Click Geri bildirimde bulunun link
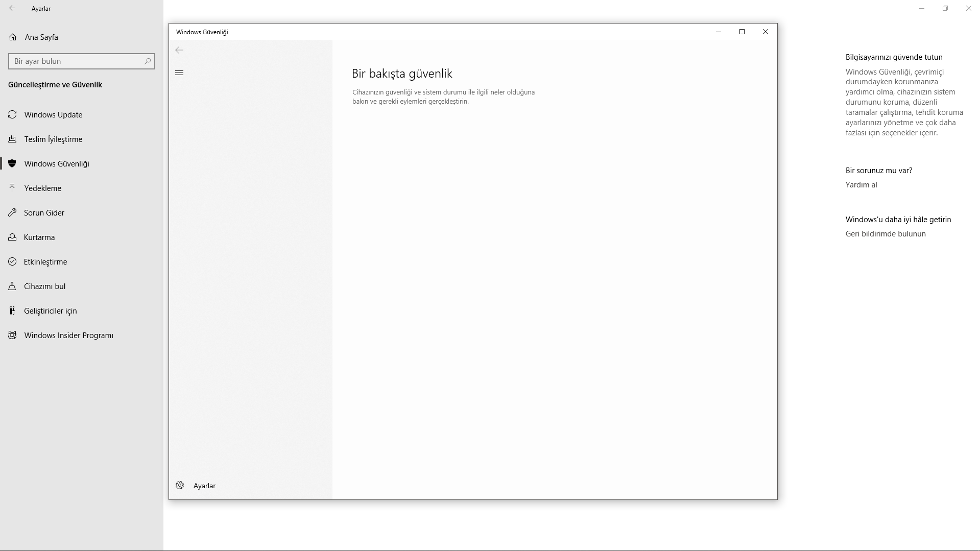Screen dimensions: 980x551 coord(886,234)
